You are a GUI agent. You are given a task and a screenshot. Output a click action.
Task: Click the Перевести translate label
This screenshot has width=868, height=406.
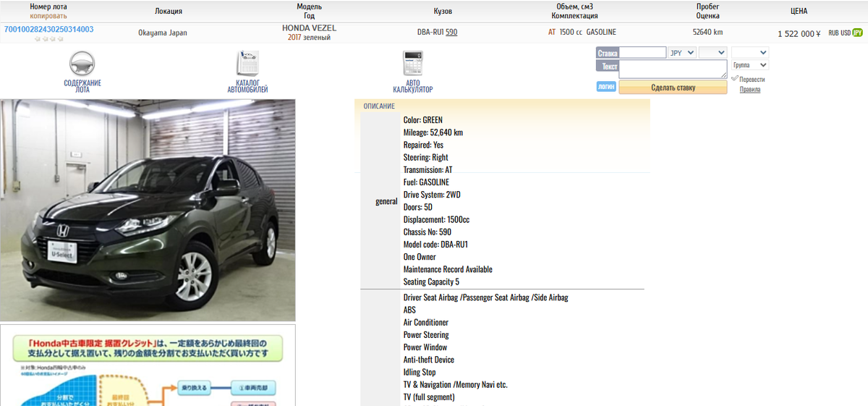coord(752,80)
